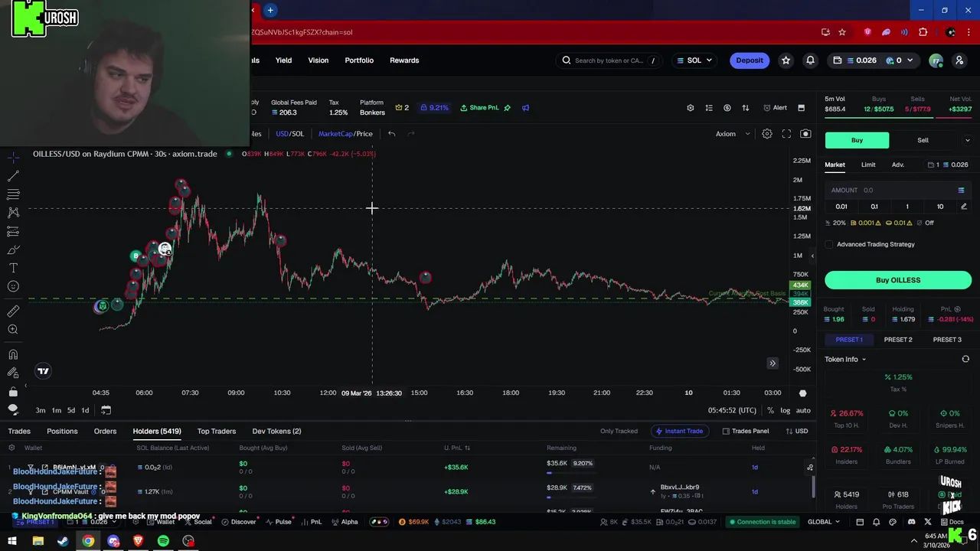Switch table currency USD toggle
980x551 pixels.
(x=797, y=432)
